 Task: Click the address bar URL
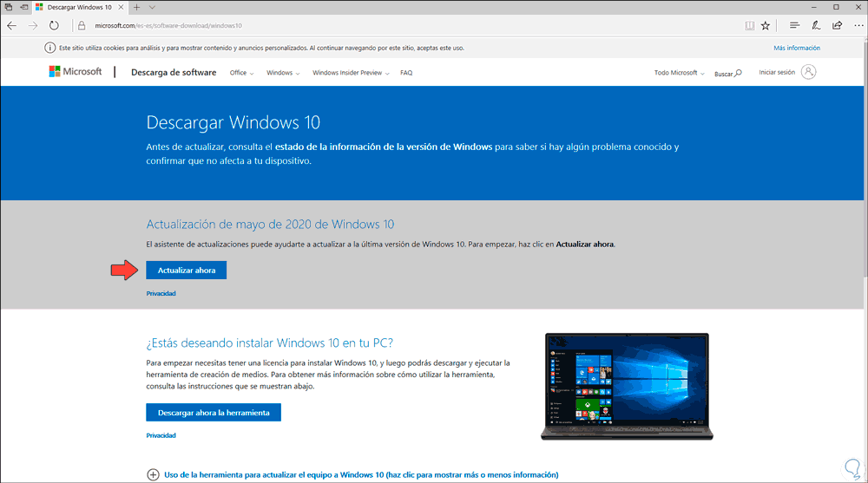point(168,25)
